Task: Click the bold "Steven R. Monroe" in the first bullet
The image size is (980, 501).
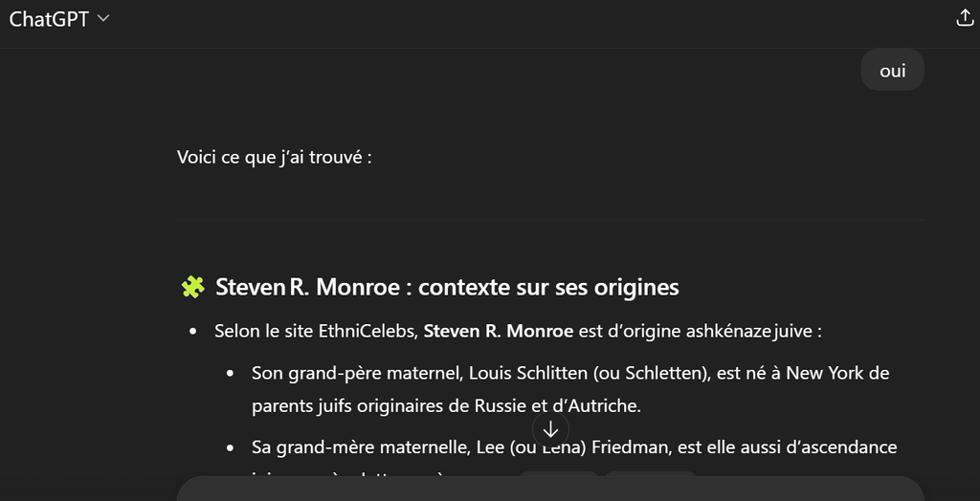Action: coord(498,332)
